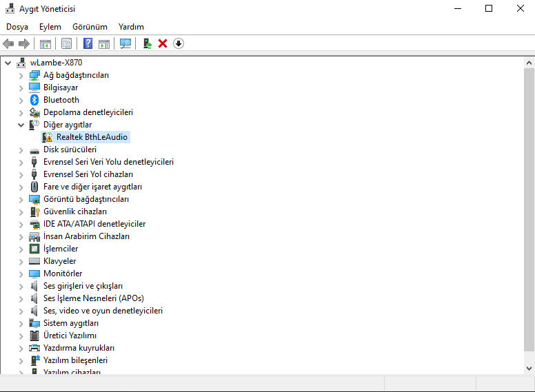This screenshot has height=392, width=535.
Task: Open the Görünüm menu
Action: 90,27
